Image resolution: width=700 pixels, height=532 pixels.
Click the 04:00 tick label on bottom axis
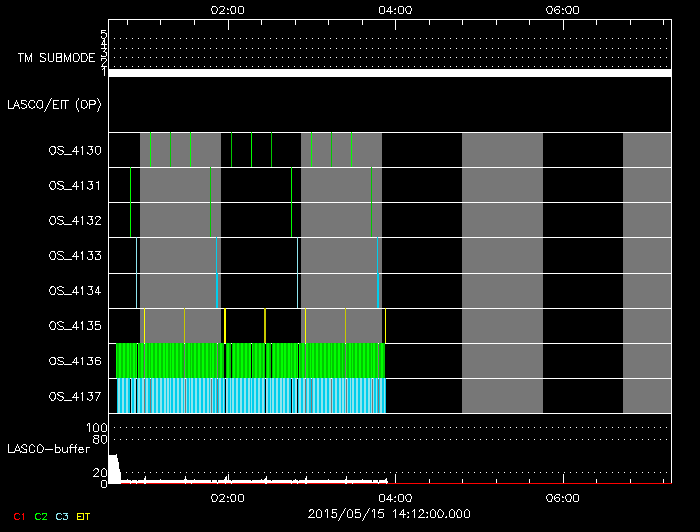tap(396, 497)
